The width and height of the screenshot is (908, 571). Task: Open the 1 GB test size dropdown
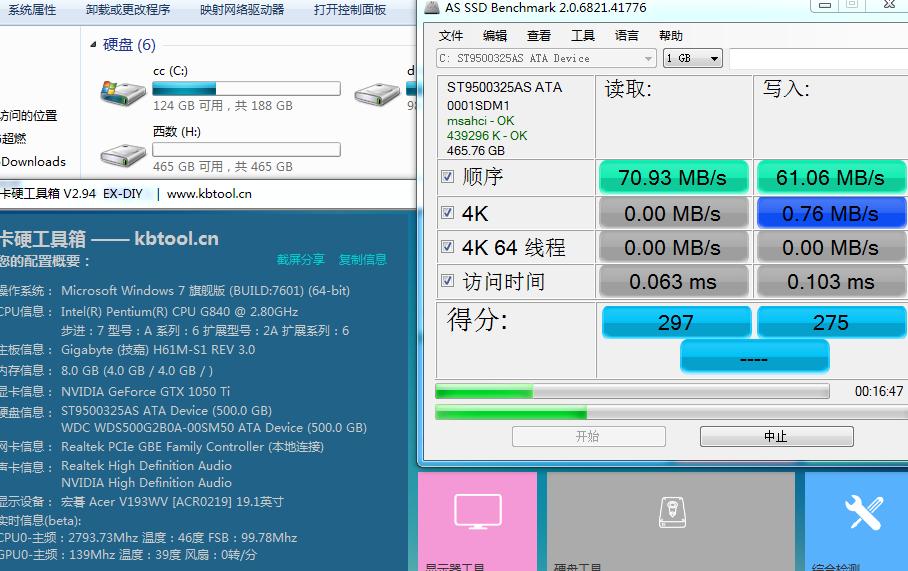693,58
